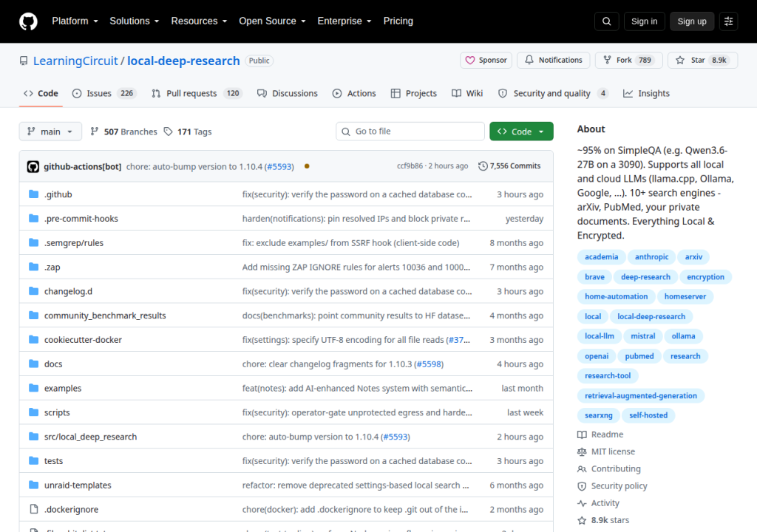Open the Contributing link

pyautogui.click(x=609, y=468)
